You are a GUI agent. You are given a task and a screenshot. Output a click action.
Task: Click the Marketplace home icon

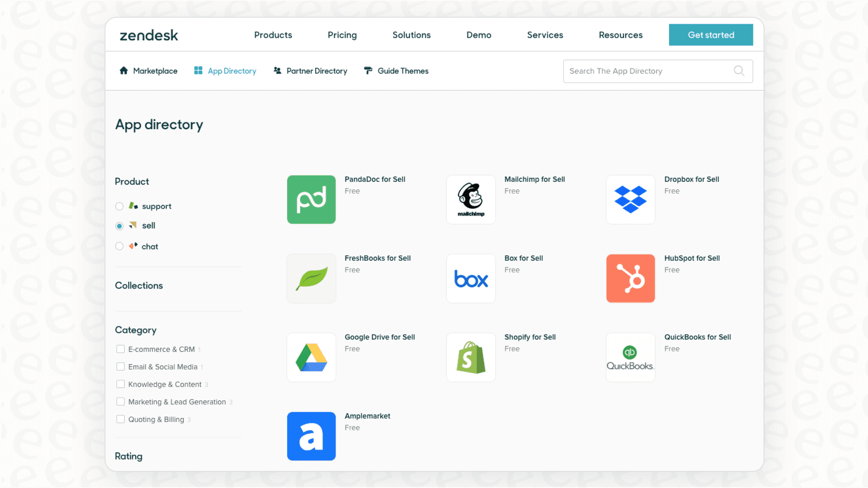point(123,71)
